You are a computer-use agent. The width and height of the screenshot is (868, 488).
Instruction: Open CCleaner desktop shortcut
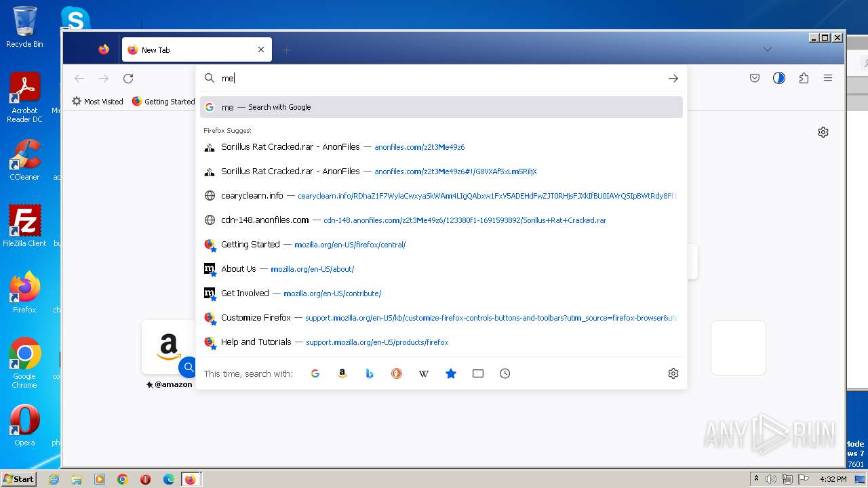pyautogui.click(x=24, y=160)
